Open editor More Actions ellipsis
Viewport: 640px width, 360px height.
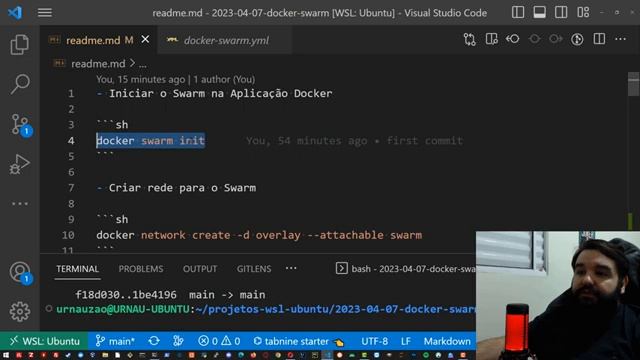(x=620, y=40)
